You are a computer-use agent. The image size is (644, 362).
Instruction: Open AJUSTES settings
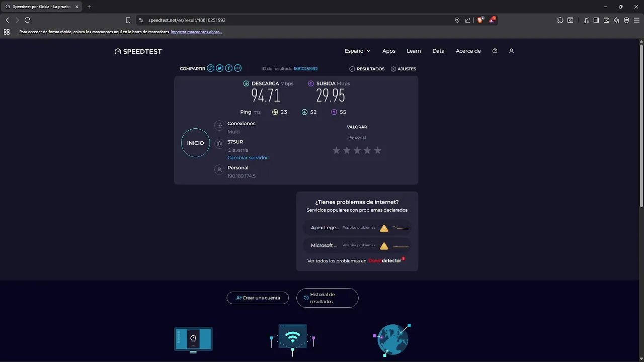coord(404,69)
